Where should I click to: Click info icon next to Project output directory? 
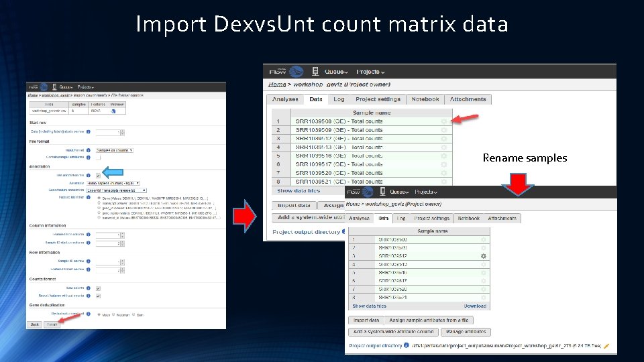pos(407,345)
